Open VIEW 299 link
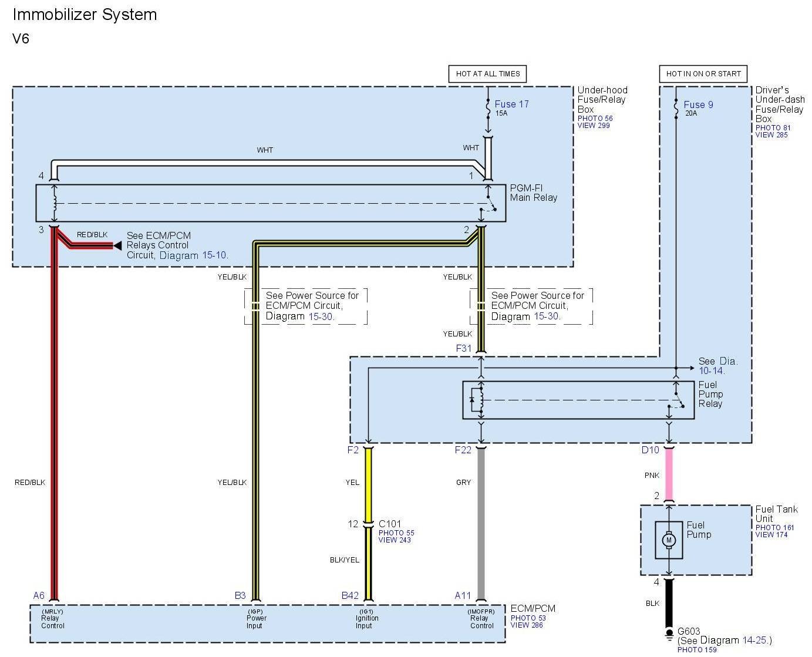Screen dimensions: 812x657 [594, 126]
